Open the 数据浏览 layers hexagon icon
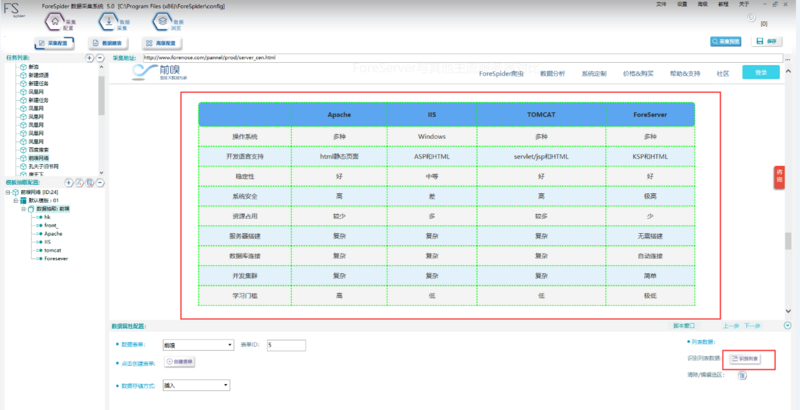This screenshot has width=800, height=410. (162, 21)
